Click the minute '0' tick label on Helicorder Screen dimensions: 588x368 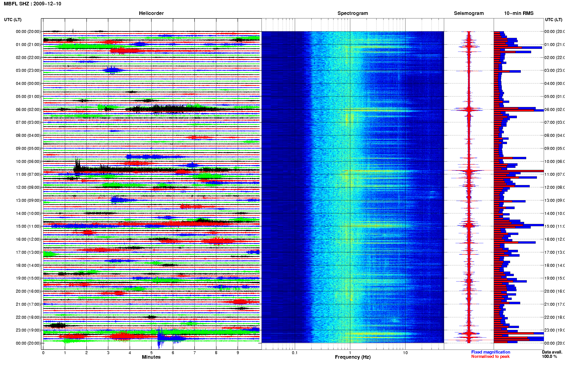coord(43,353)
